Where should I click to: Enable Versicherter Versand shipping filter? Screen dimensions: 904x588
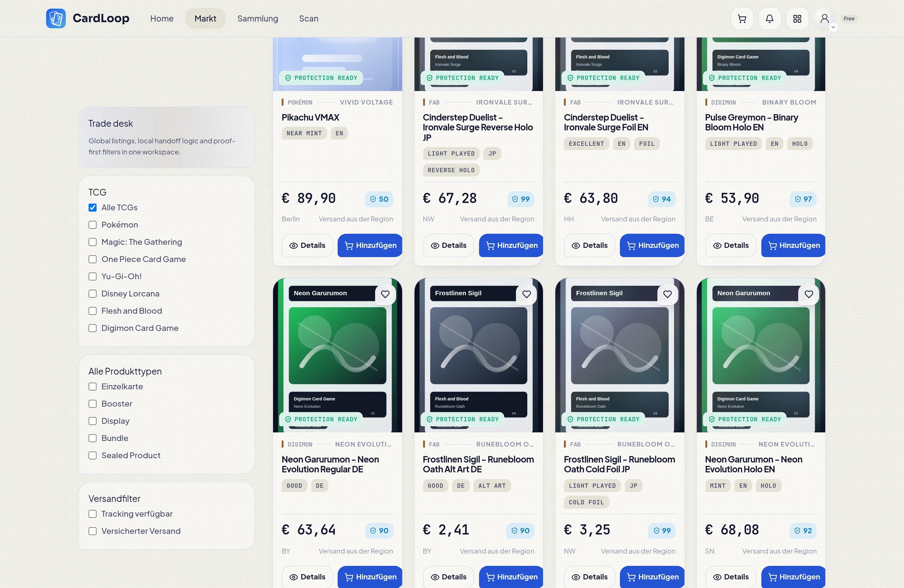(x=92, y=531)
